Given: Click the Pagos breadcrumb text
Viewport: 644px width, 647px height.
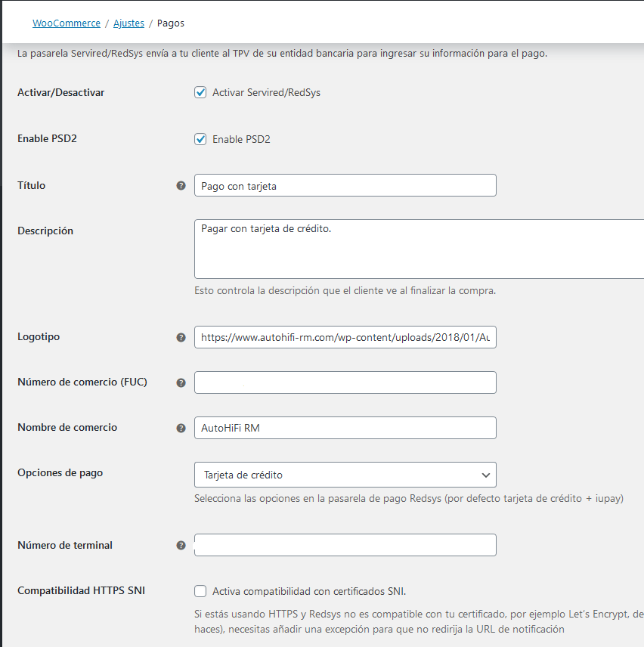Looking at the screenshot, I should click(171, 23).
